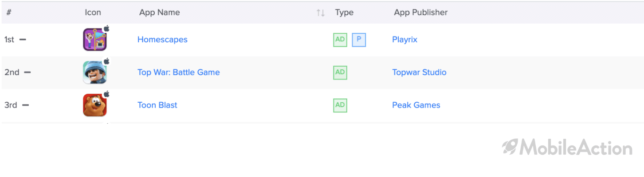Click the P badge for Homescapes
Image resolution: width=644 pixels, height=177 pixels.
359,40
